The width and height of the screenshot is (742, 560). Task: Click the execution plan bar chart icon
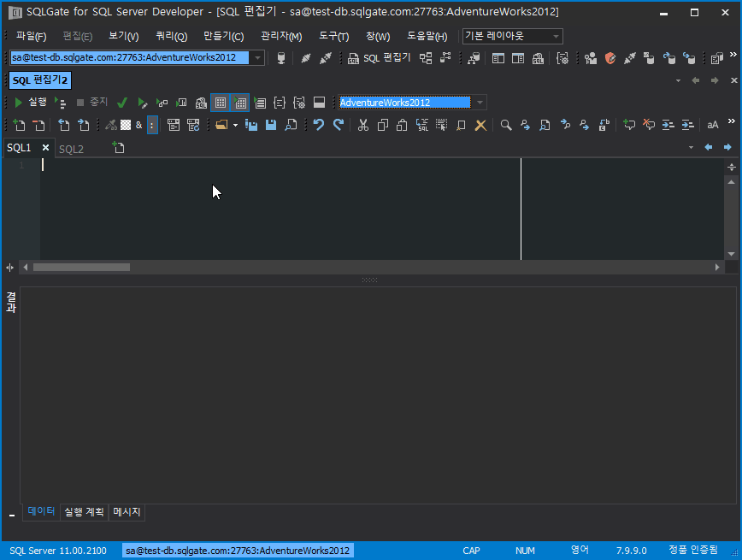(181, 103)
